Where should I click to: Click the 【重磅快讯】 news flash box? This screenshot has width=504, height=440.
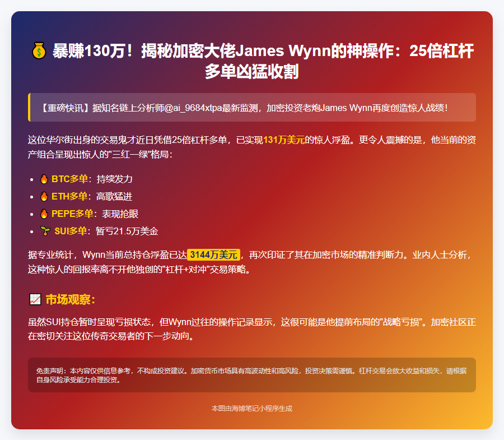tap(252, 108)
